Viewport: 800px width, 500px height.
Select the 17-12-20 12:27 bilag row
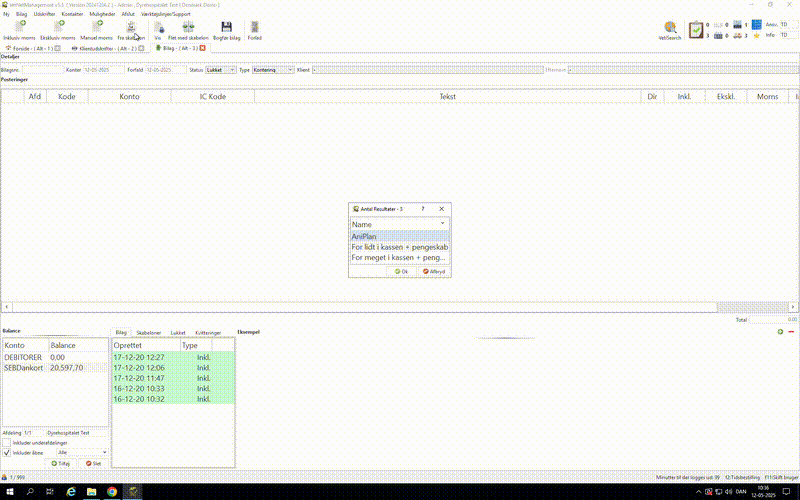point(173,357)
